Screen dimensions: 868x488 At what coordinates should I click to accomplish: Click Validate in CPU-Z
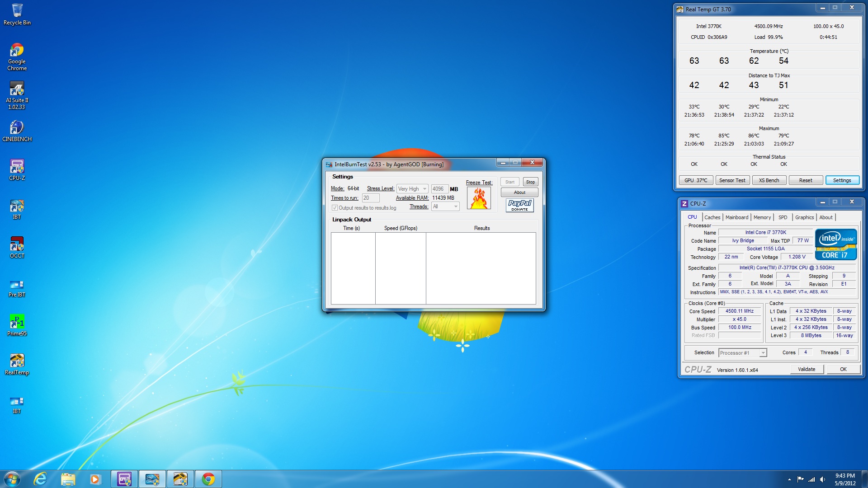click(807, 369)
